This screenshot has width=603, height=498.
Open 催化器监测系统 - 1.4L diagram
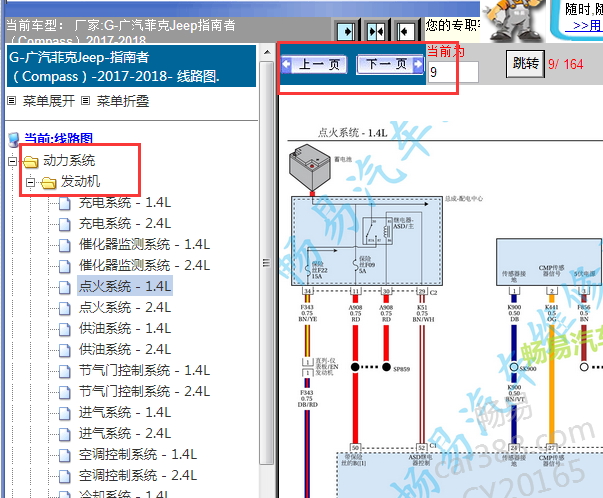click(x=145, y=244)
